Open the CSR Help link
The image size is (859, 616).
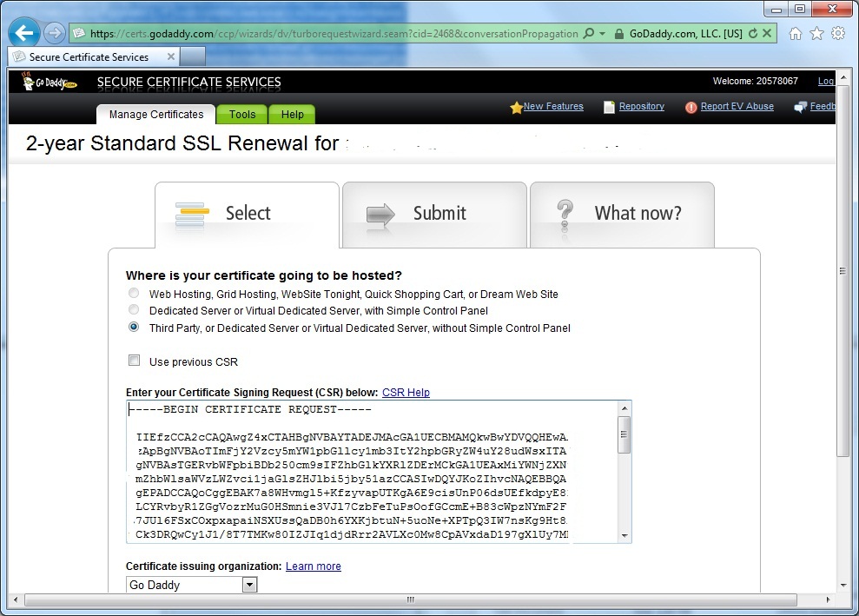(x=406, y=393)
